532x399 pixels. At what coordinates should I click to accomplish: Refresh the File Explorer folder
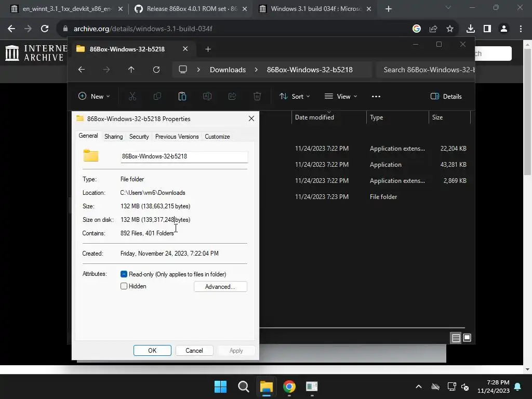pos(156,70)
